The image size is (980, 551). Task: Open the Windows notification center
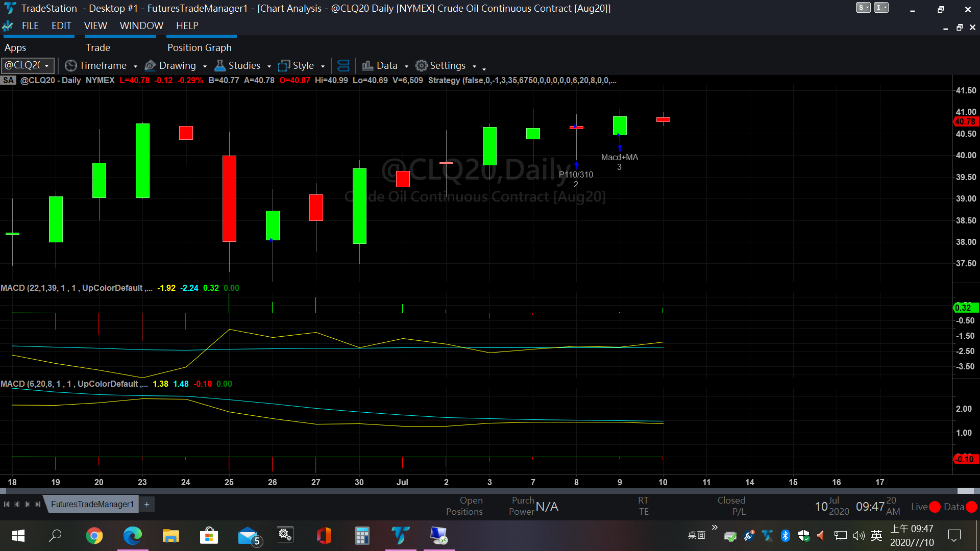coord(954,536)
